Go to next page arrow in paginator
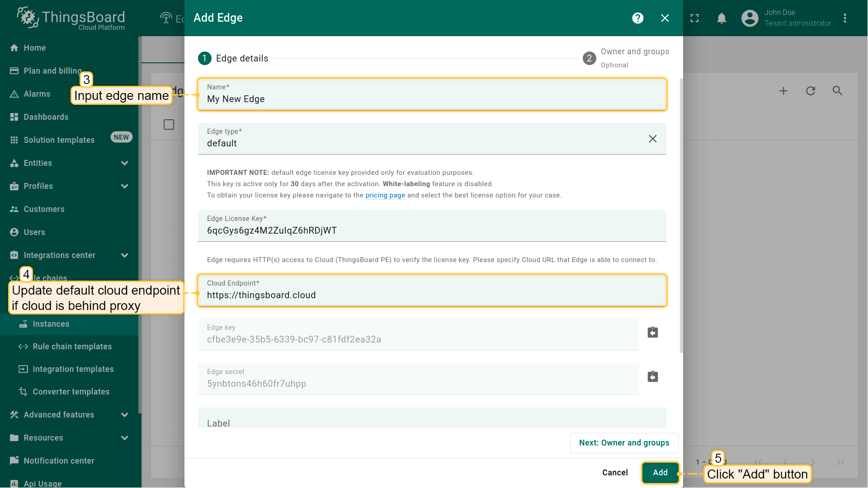Viewport: 868px width, 488px height. 813,462
